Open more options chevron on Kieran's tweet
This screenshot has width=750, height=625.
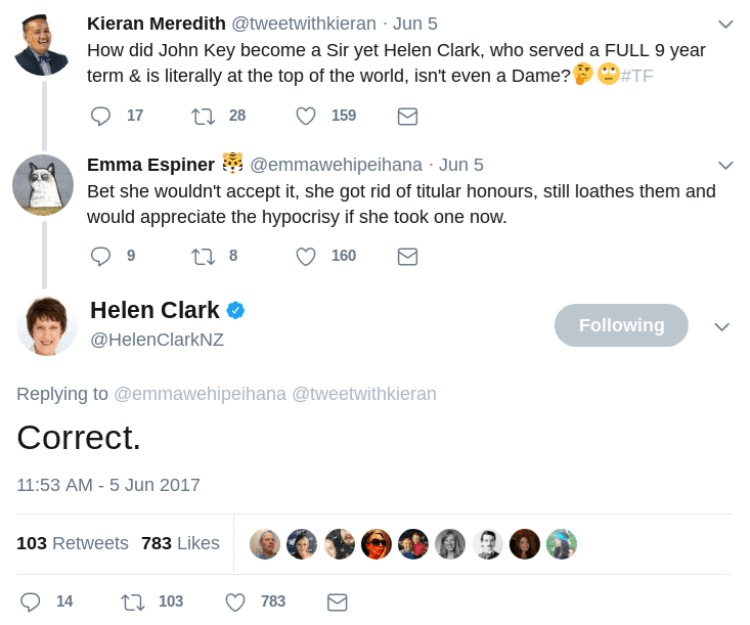click(x=726, y=23)
